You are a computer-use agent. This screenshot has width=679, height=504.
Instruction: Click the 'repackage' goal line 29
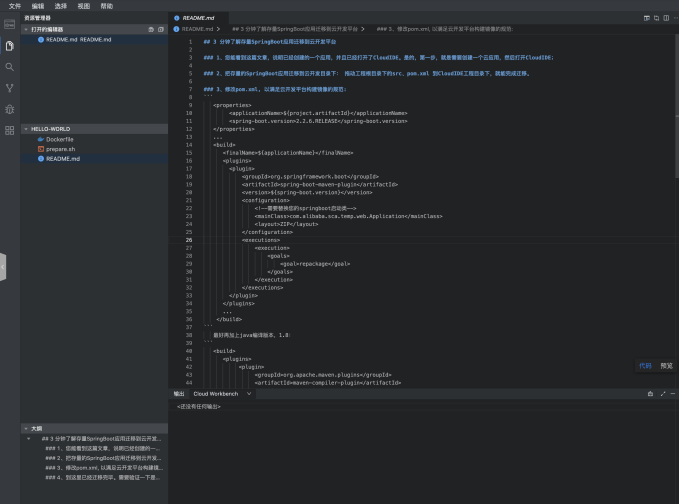click(x=315, y=264)
